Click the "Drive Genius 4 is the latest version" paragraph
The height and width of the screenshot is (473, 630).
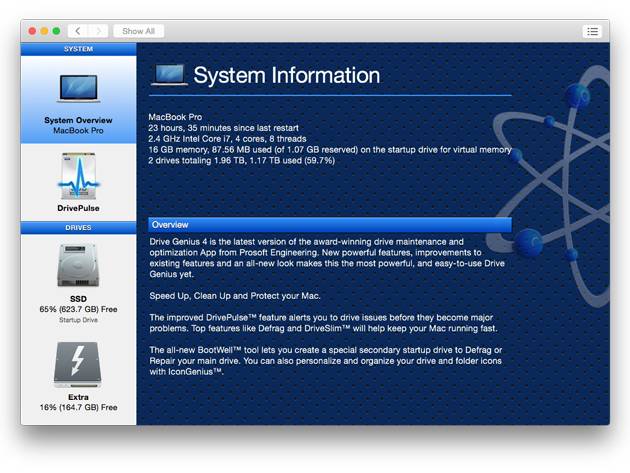coord(327,258)
